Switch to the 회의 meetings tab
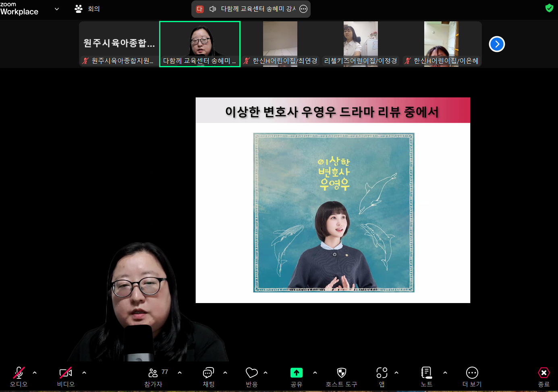Viewport: 558px width, 392px height. (87, 9)
